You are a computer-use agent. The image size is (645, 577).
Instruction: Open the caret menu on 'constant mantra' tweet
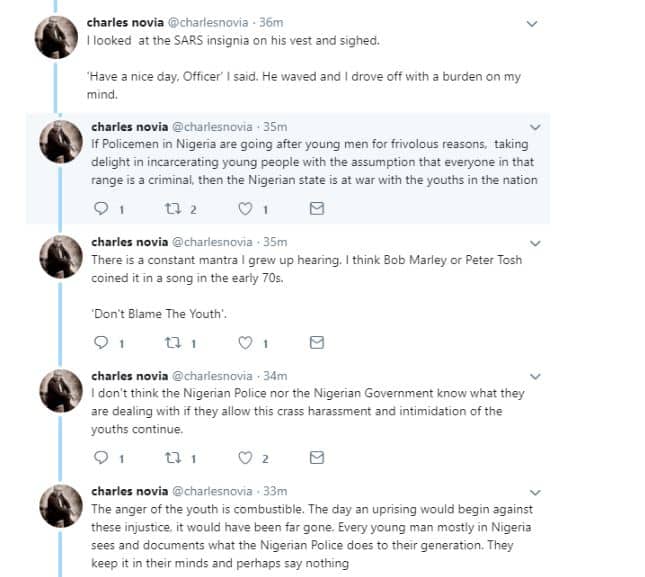(x=536, y=243)
